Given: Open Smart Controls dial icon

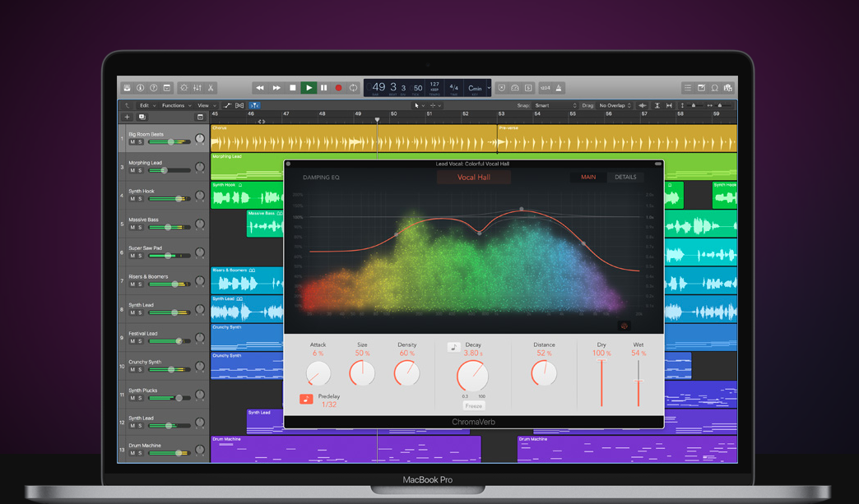Looking at the screenshot, I should click(184, 87).
